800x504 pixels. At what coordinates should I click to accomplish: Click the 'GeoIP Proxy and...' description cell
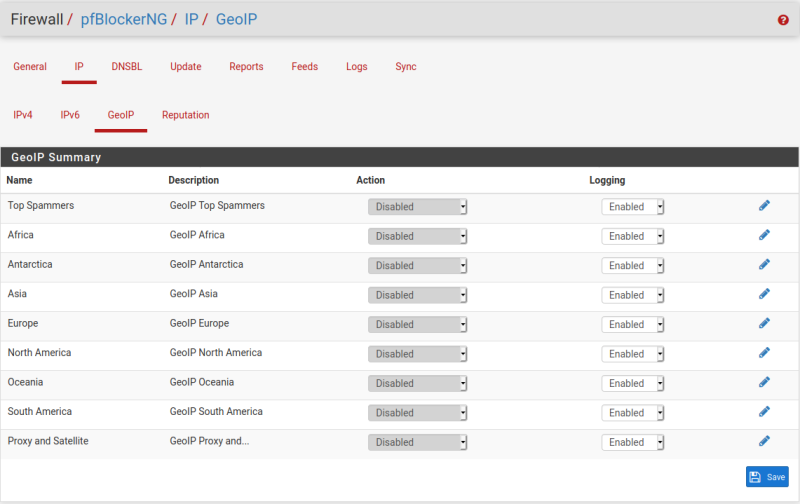click(x=209, y=441)
